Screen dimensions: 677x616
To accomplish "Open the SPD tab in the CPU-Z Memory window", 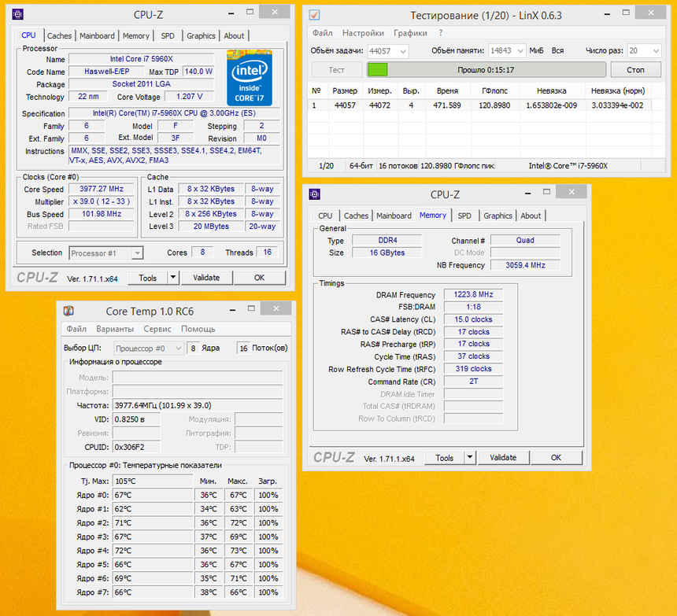I will pyautogui.click(x=464, y=216).
